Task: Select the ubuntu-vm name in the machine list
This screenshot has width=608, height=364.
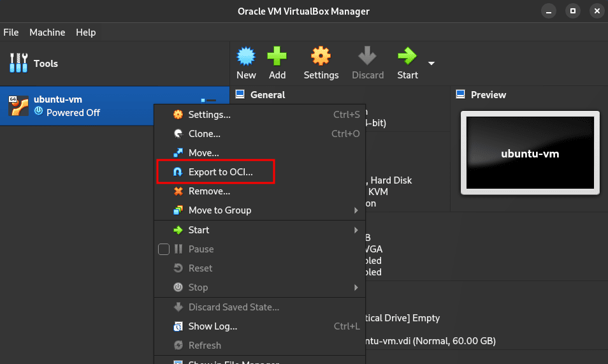Action: pos(58,99)
